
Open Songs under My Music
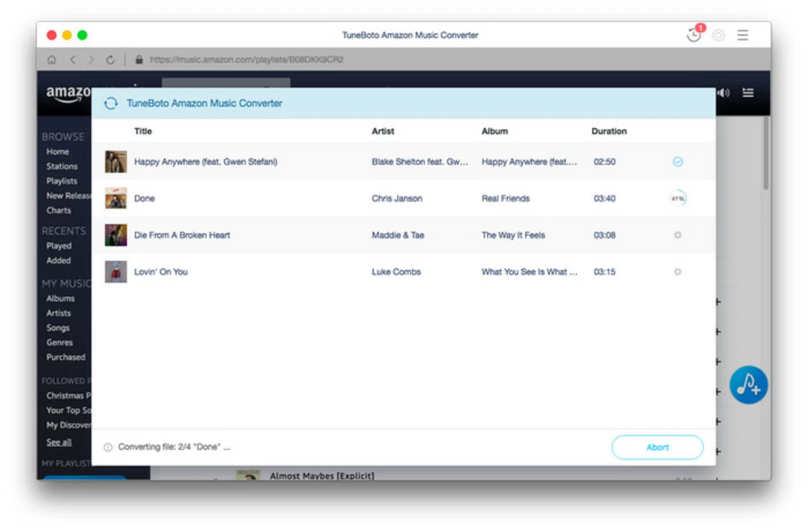click(x=58, y=327)
